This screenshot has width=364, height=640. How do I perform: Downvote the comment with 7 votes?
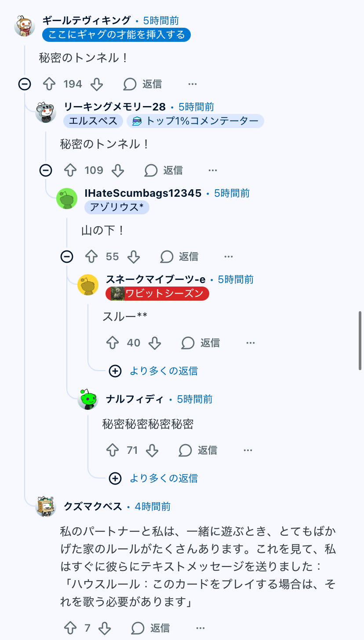tap(104, 628)
